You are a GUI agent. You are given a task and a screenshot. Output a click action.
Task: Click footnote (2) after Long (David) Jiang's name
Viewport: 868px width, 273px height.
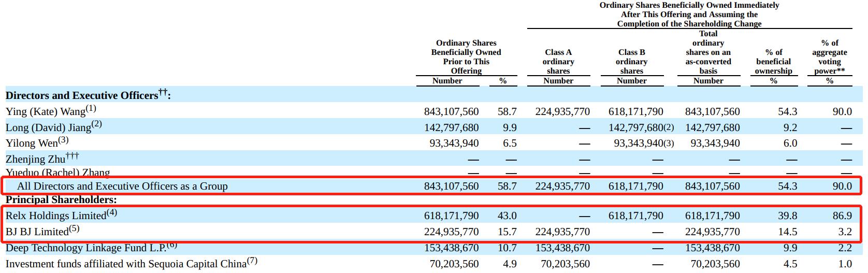point(97,124)
